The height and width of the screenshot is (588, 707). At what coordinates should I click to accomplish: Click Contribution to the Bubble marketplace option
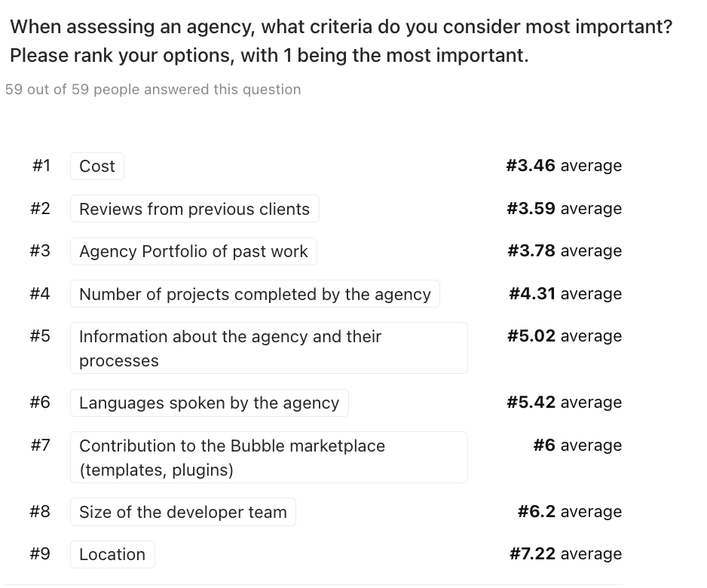[269, 458]
